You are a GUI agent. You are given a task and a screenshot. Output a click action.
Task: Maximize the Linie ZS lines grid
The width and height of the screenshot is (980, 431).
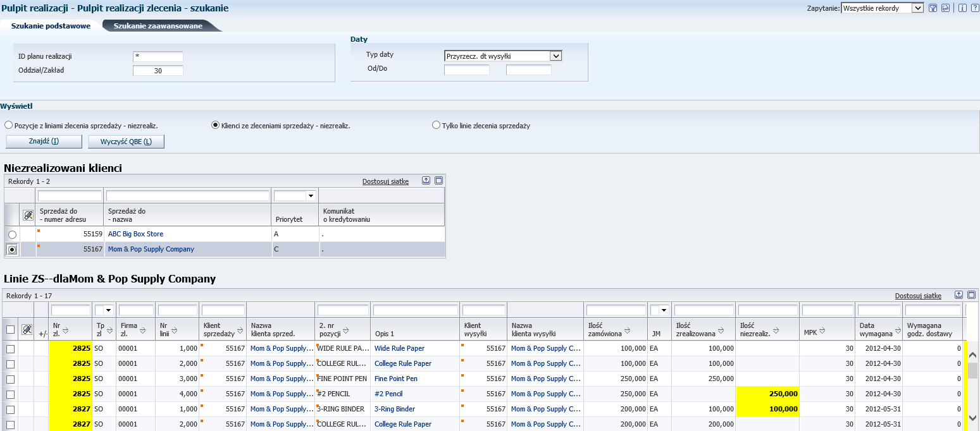[972, 294]
